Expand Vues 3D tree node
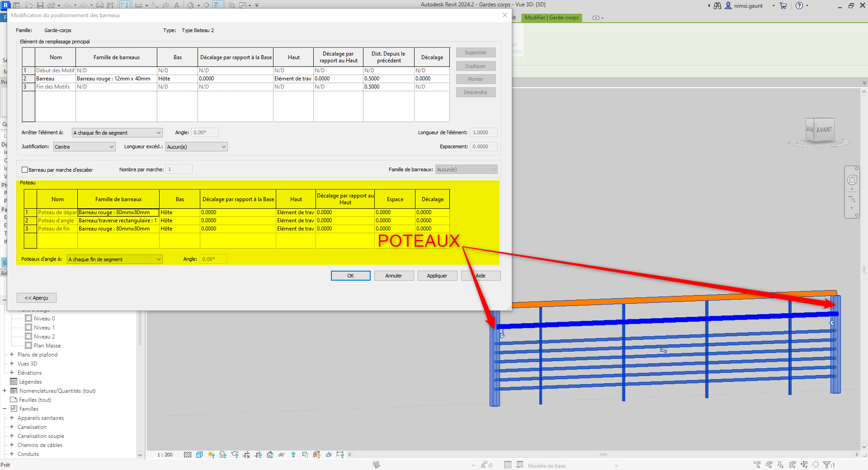The width and height of the screenshot is (868, 470). [12, 364]
